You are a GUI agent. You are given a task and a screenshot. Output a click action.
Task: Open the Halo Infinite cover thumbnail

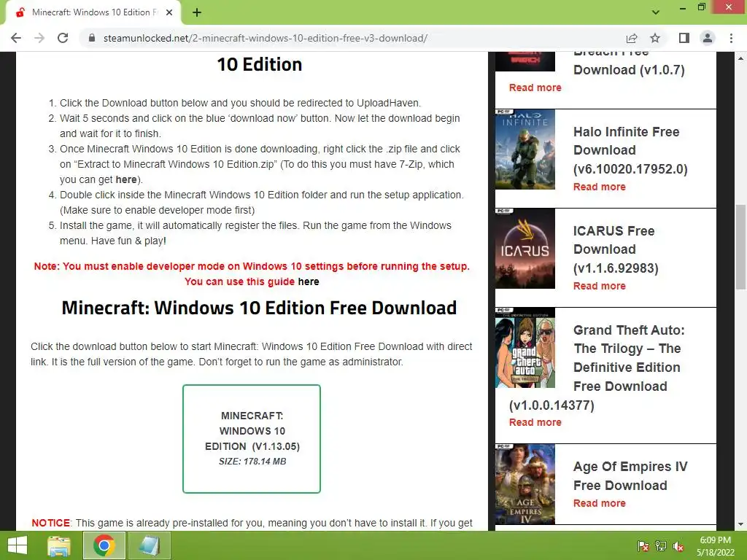coord(525,149)
